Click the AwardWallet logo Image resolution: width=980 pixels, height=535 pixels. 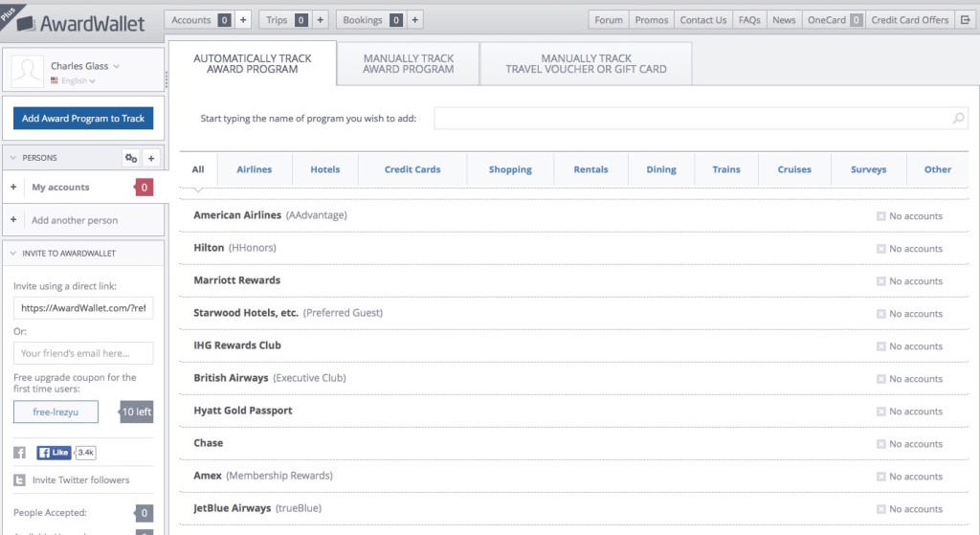tap(80, 24)
